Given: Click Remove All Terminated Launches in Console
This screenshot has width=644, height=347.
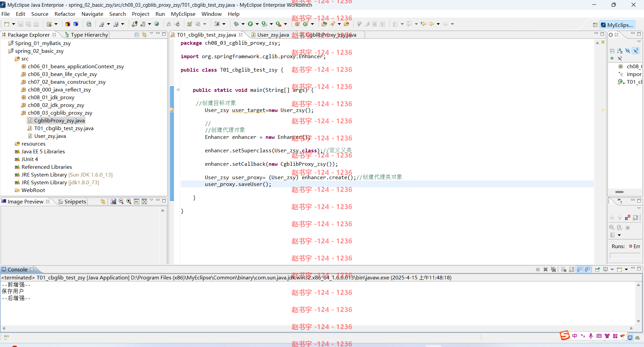Looking at the screenshot, I should click(553, 269).
